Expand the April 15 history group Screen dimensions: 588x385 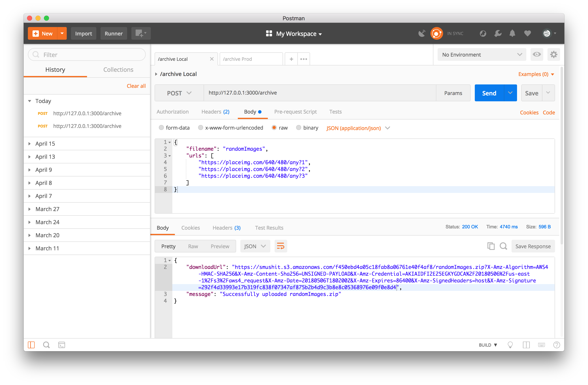[x=45, y=144]
